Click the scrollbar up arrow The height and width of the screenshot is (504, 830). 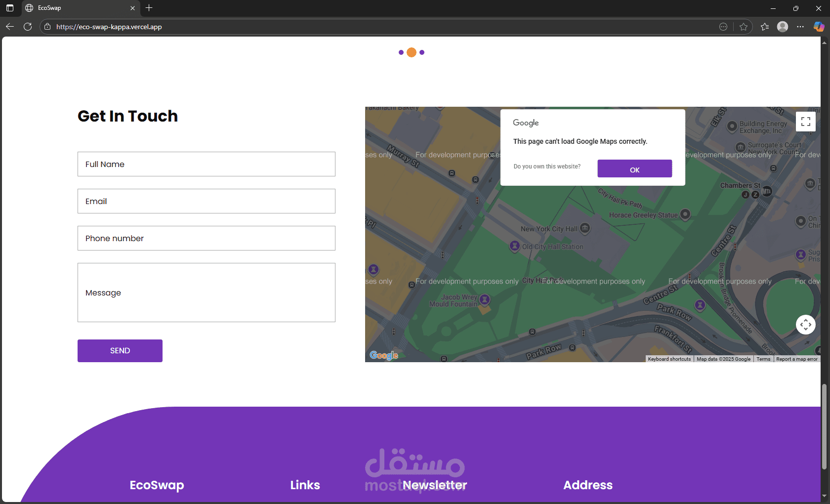824,42
